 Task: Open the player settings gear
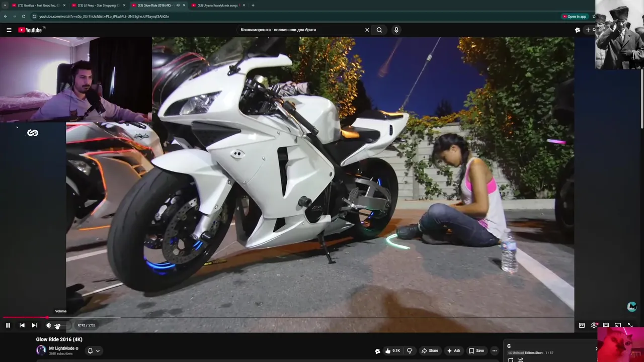point(594,325)
